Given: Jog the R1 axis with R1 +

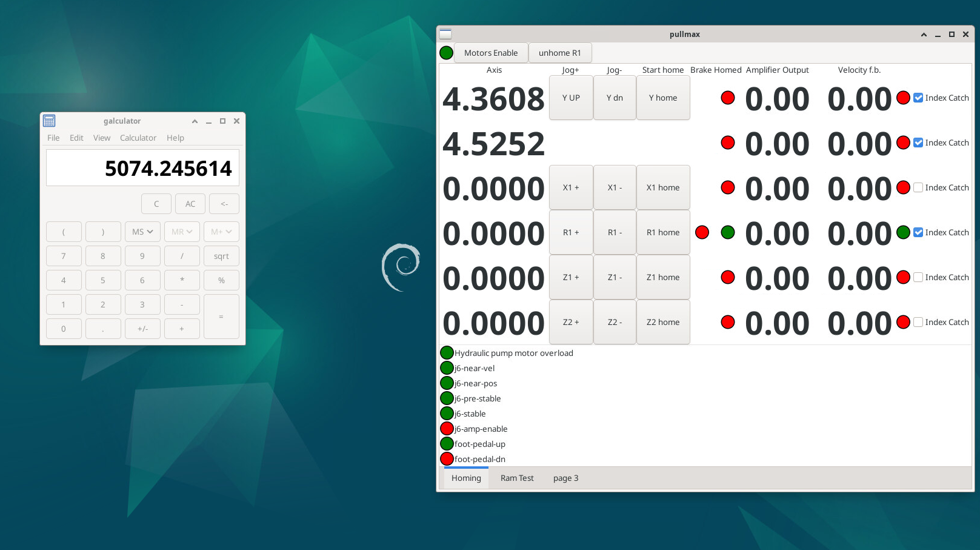Looking at the screenshot, I should [570, 232].
